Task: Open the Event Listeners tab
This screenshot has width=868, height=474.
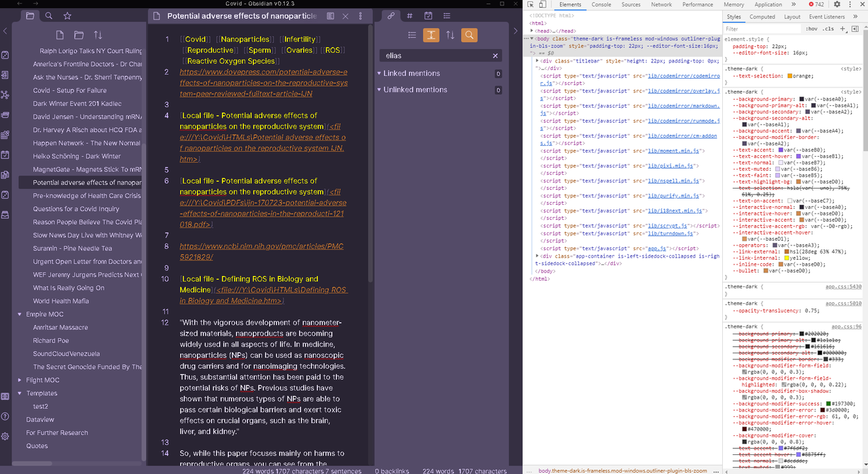Action: point(827,17)
